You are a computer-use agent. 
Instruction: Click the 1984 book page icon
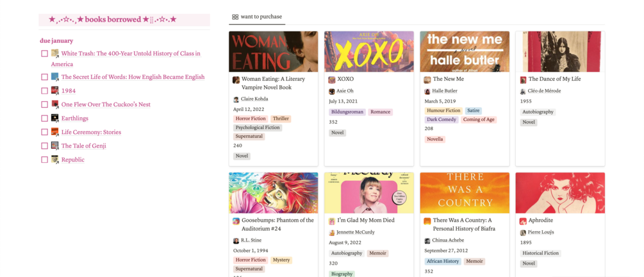point(55,91)
